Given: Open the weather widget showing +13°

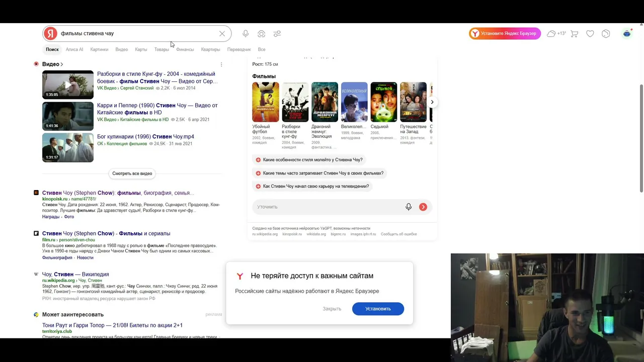Looking at the screenshot, I should [556, 34].
